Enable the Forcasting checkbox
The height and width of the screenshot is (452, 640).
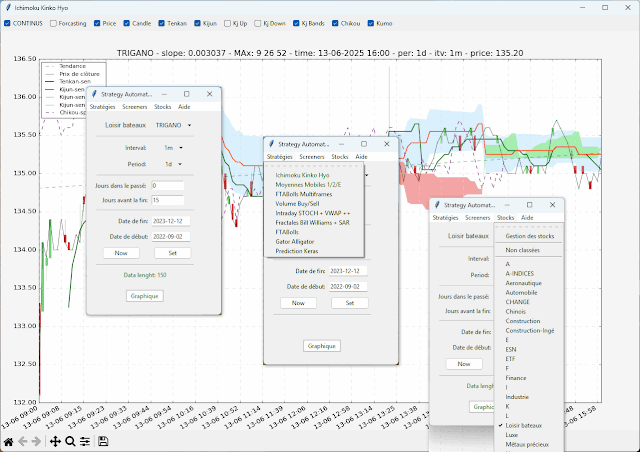(53, 23)
